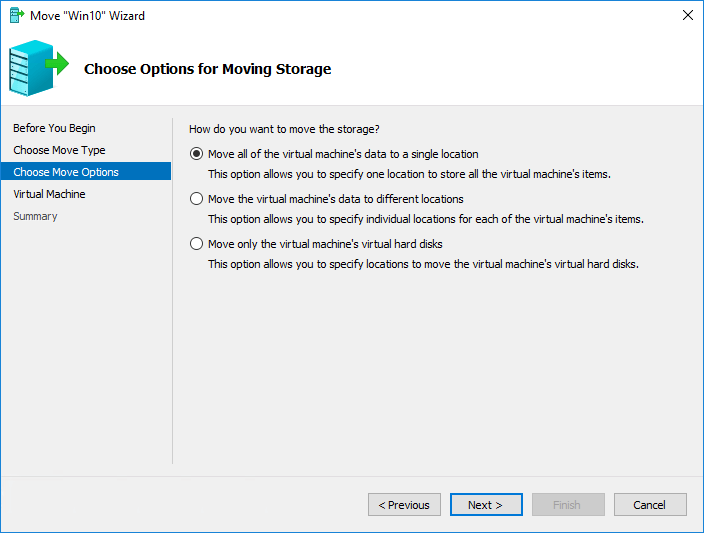Click the Move "Win10" Wizard title text
The width and height of the screenshot is (704, 533).
[87, 16]
